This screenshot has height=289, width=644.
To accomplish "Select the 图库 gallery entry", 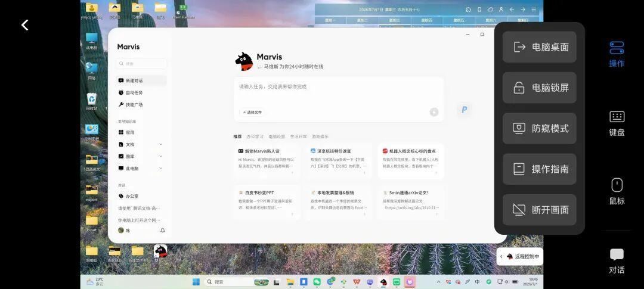I will point(130,156).
